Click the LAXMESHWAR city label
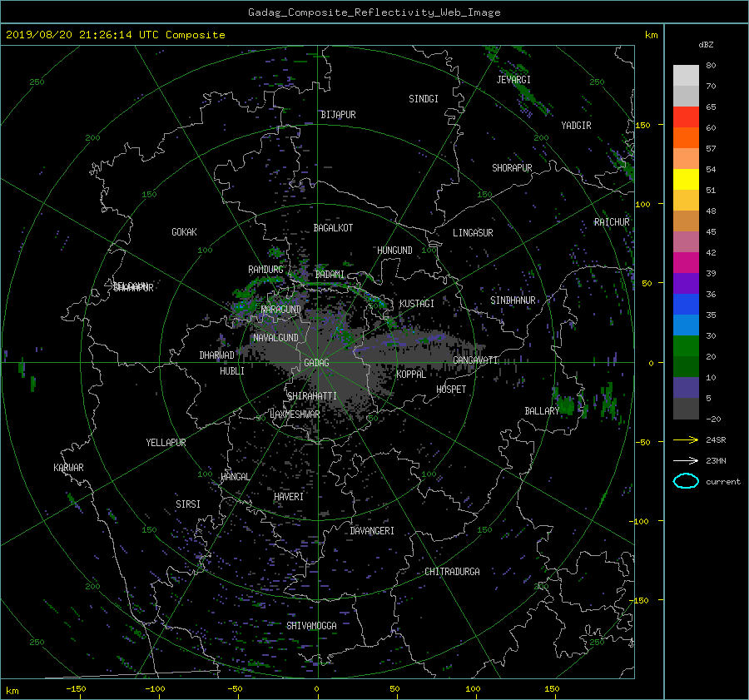749x700 pixels. point(295,415)
